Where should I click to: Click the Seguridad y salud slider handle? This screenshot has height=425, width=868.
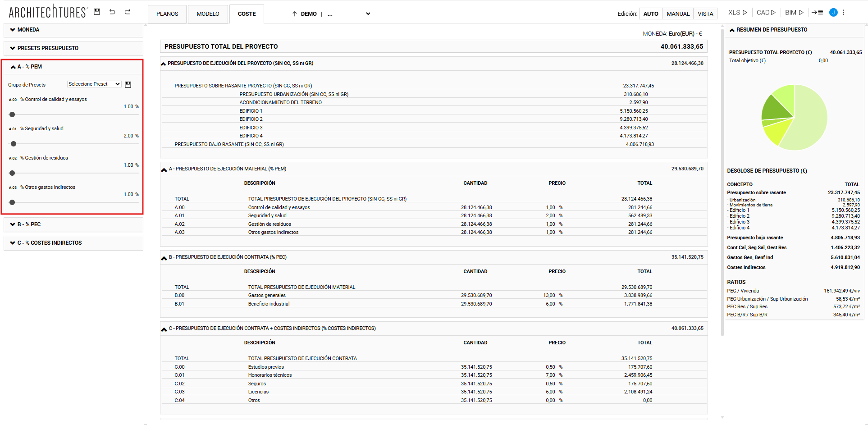point(14,144)
